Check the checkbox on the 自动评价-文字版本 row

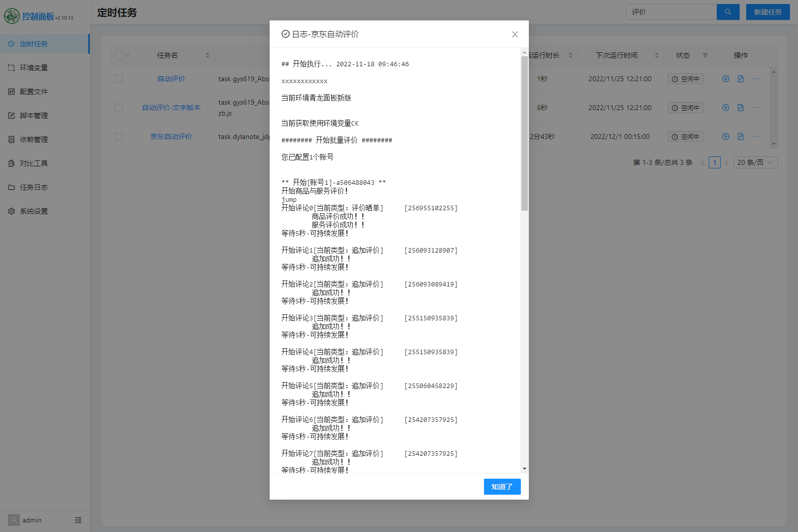click(119, 108)
